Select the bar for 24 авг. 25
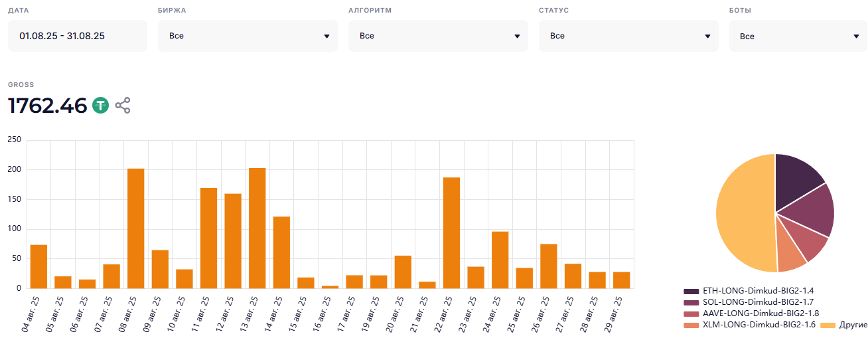The width and height of the screenshot is (868, 342). [500, 260]
